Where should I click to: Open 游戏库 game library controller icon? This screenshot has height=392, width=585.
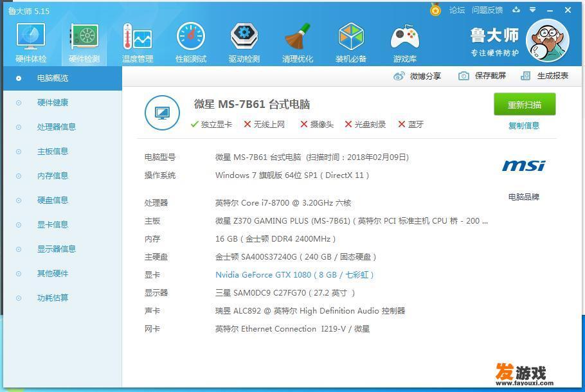coord(405,37)
